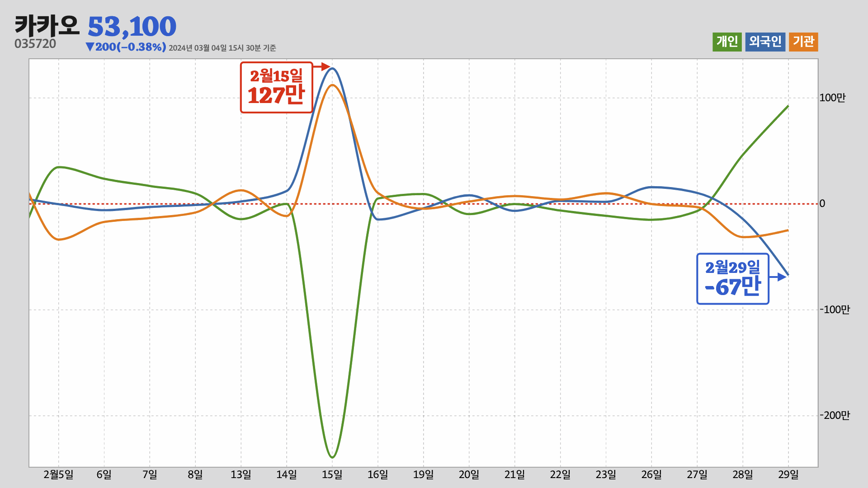Click the 14일 x-axis label
Viewport: 868px width, 488px height.
[x=287, y=475]
